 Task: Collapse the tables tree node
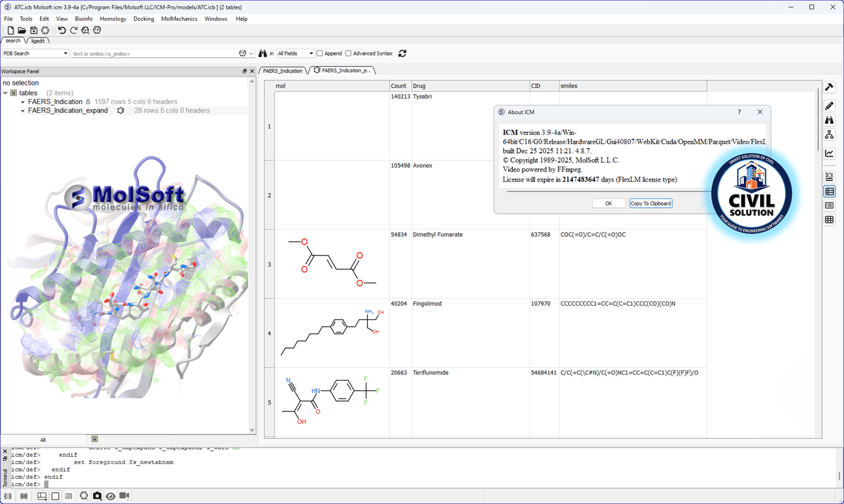pos(6,93)
